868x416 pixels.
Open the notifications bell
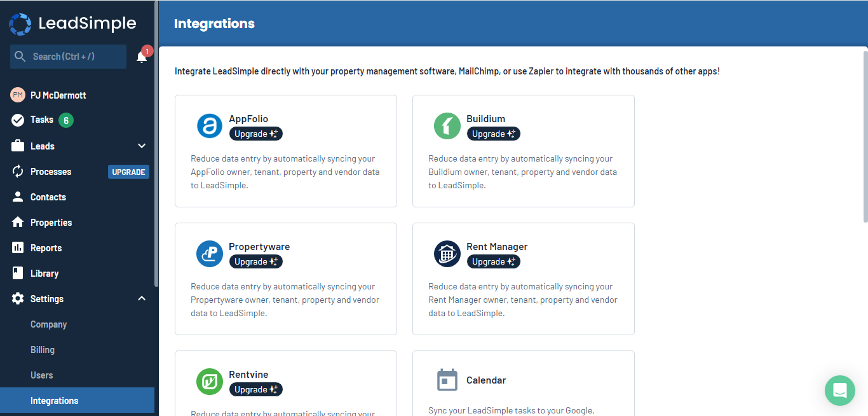142,57
